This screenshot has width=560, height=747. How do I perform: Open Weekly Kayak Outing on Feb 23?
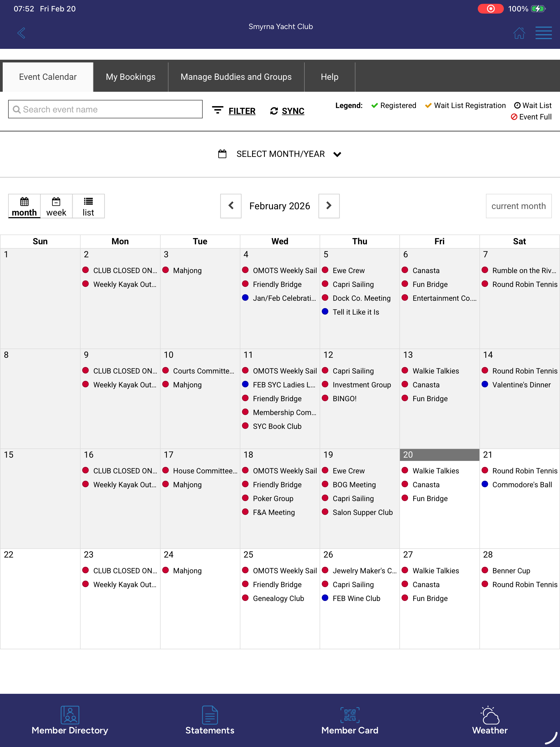click(125, 585)
